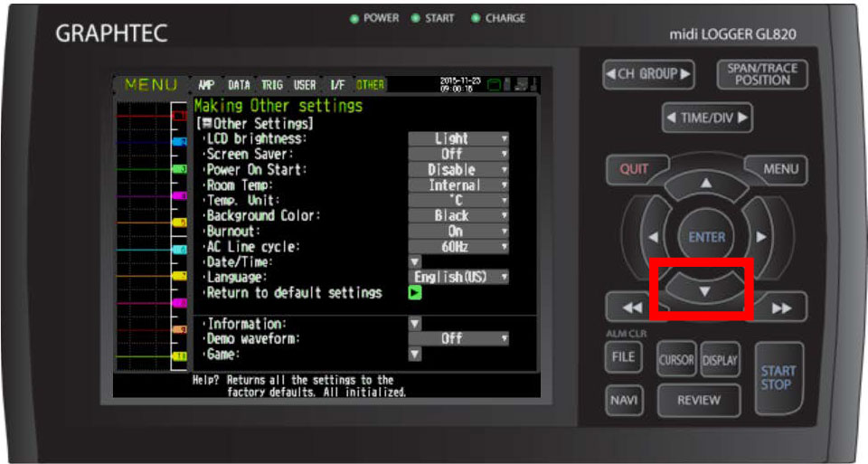868x464 pixels.
Task: Select the green channel 3 marker
Action: (x=179, y=169)
